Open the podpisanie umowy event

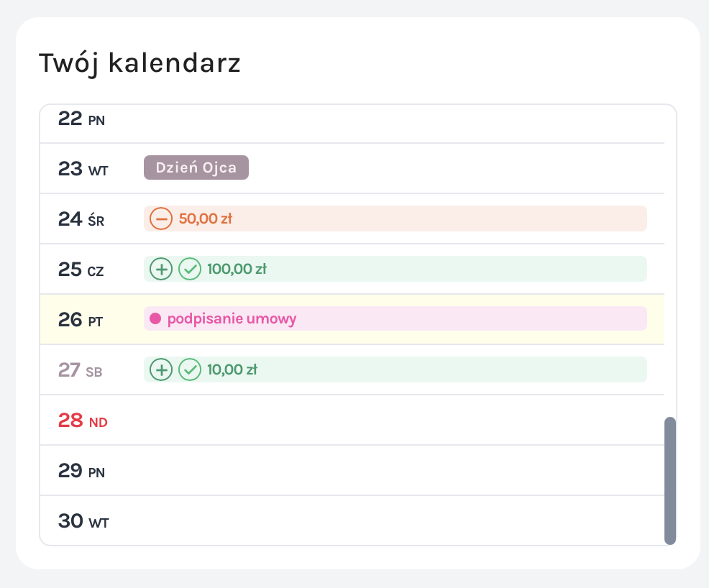[x=395, y=318]
